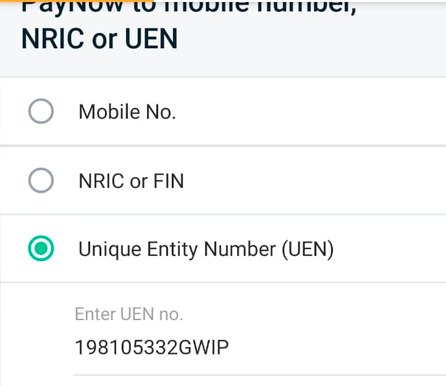Tap the "NRIC or FIN" label text
Screen dimensions: 446x386
pyautogui.click(x=131, y=181)
